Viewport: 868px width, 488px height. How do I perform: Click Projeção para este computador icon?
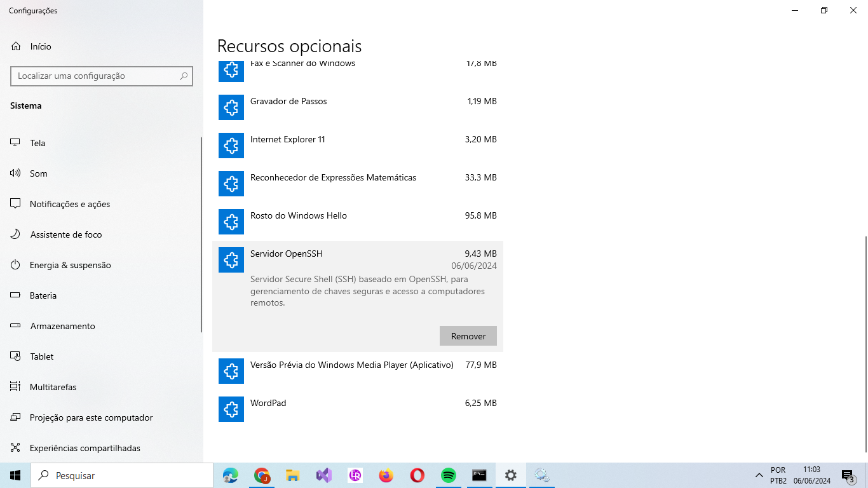pyautogui.click(x=16, y=417)
